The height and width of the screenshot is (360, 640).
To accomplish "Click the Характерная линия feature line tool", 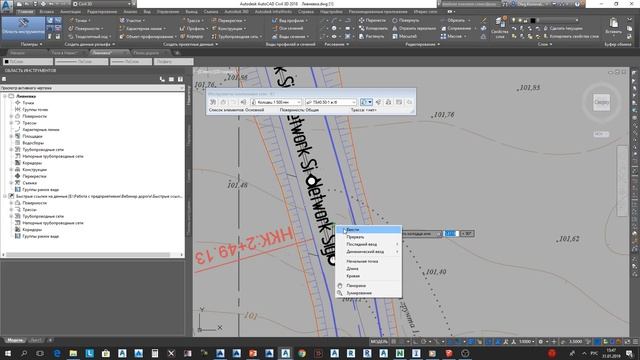I will [143, 29].
